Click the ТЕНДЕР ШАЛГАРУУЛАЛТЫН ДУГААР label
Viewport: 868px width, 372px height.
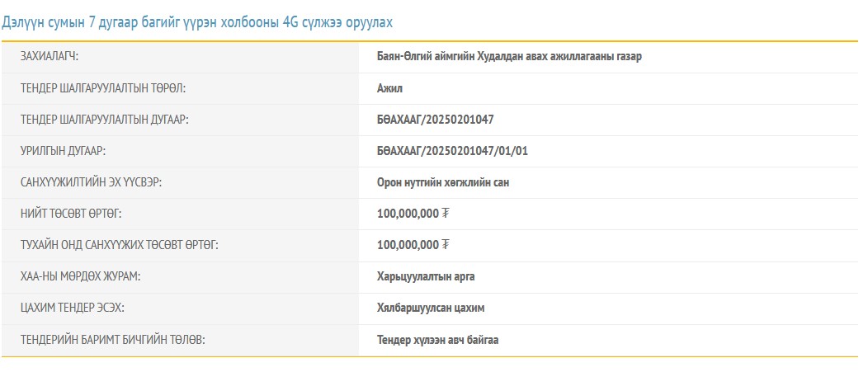(x=105, y=120)
